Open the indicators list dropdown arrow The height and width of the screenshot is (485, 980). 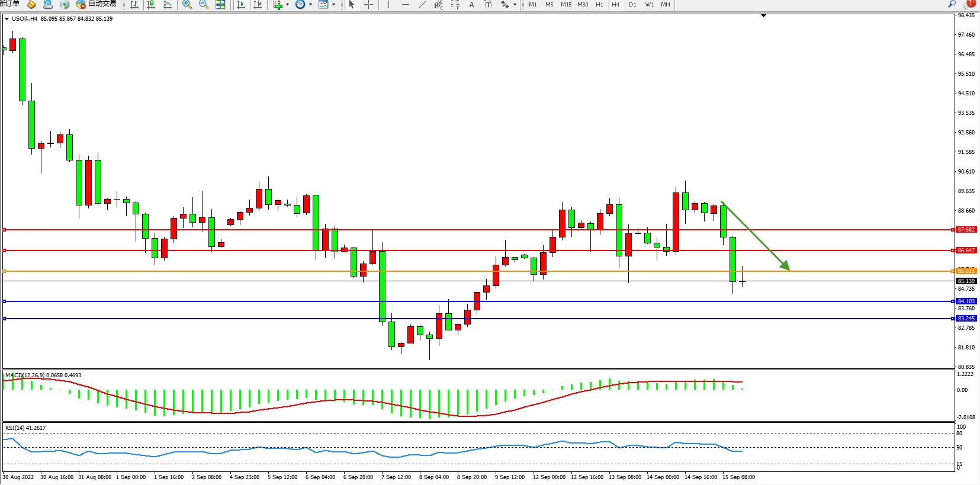[288, 5]
